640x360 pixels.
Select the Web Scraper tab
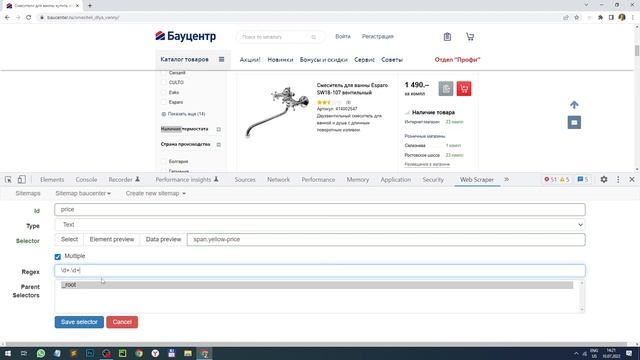coord(477,180)
